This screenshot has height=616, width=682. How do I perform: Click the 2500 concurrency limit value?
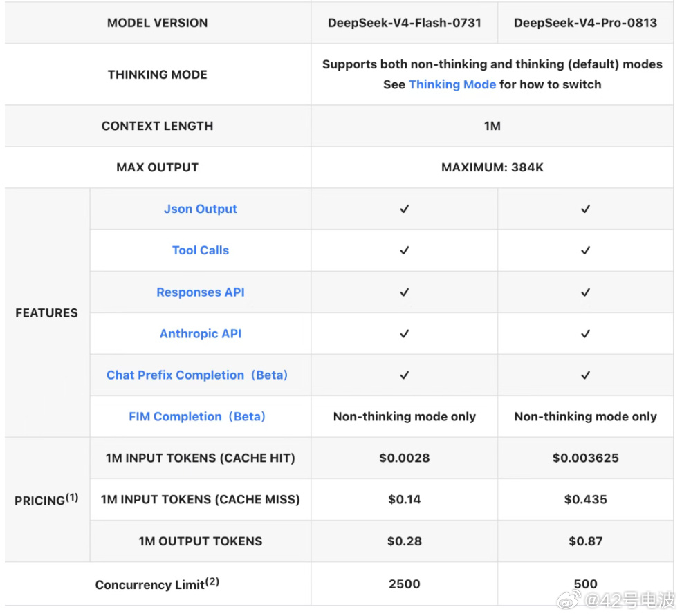pos(405,584)
